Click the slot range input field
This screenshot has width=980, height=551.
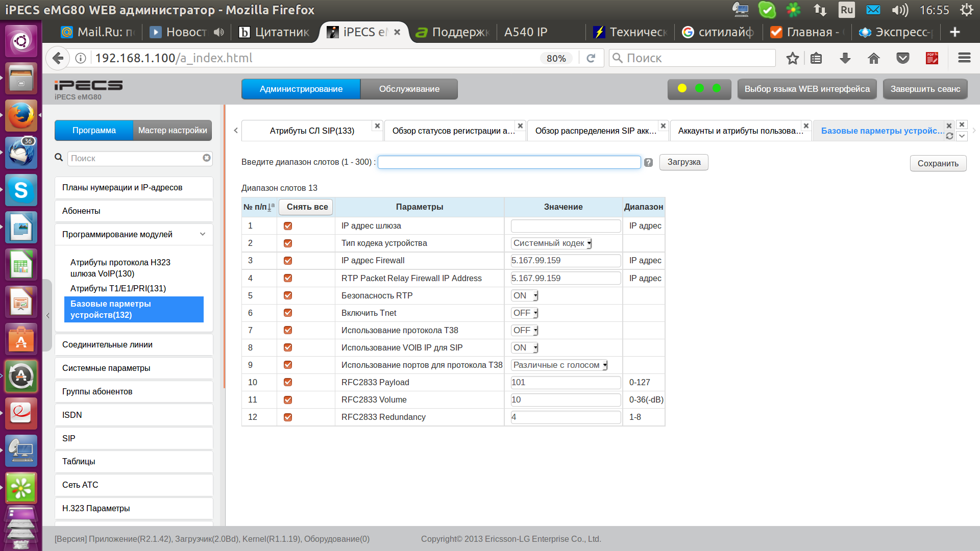[x=509, y=162]
